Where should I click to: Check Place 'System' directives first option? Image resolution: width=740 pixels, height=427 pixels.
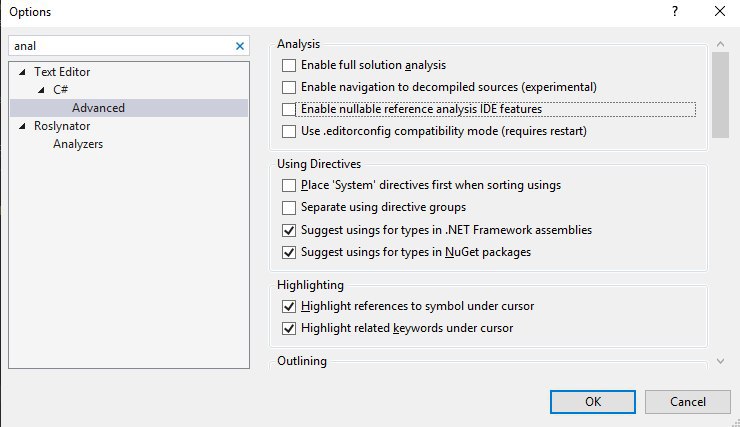[x=289, y=185]
